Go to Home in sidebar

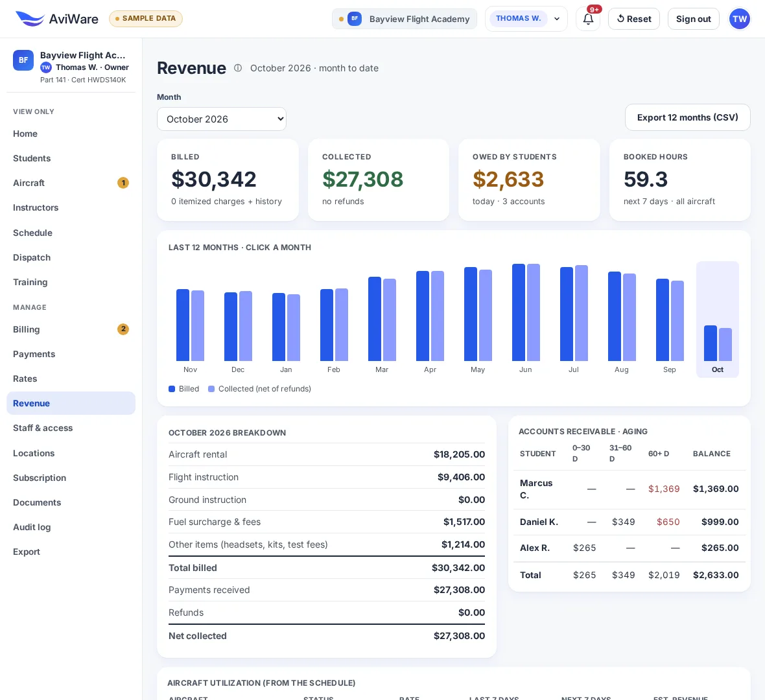(71, 134)
